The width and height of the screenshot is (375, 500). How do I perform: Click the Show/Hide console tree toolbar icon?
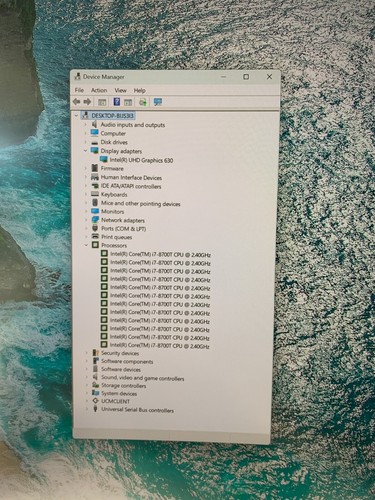pos(102,102)
